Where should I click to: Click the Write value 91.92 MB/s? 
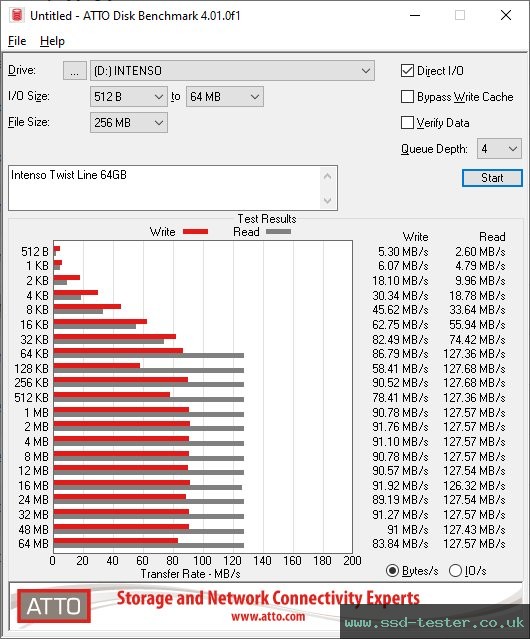[x=400, y=486]
